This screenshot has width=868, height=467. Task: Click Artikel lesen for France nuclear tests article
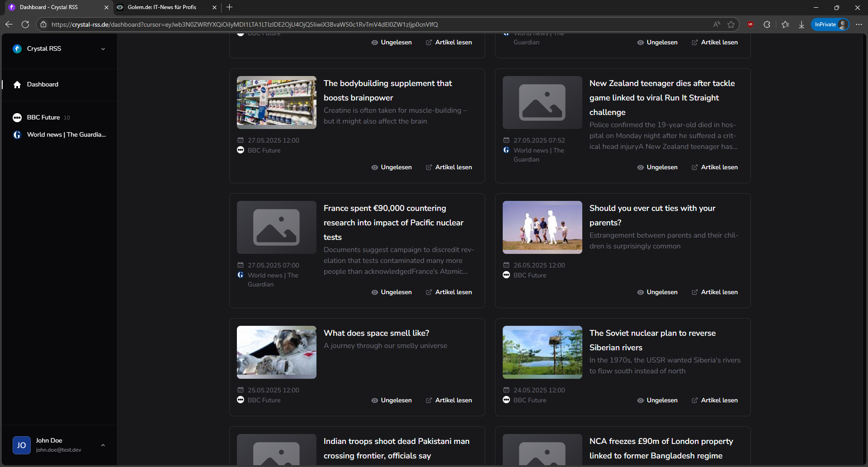[449, 292]
